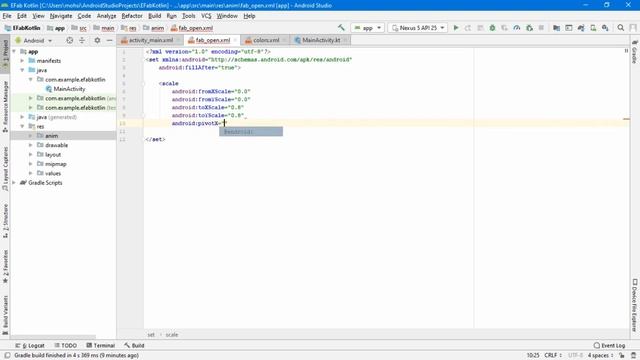Screen dimensions: 640x360
Task: Expand the drawable folder
Action: tap(31, 145)
